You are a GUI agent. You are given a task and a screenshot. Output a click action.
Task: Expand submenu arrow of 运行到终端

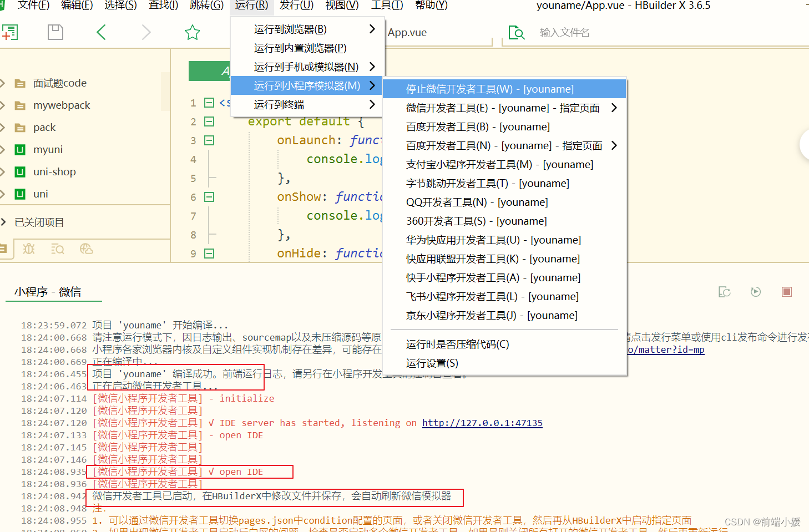(x=372, y=104)
